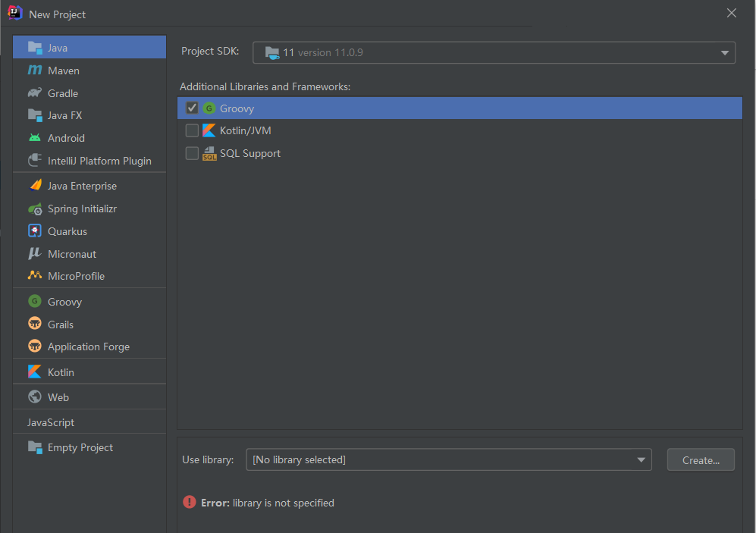
Task: Click the sidebar 'Groovy' label
Action: click(64, 303)
